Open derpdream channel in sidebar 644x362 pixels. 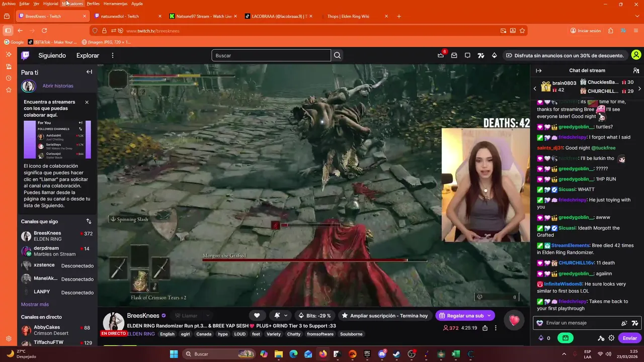coord(57,251)
